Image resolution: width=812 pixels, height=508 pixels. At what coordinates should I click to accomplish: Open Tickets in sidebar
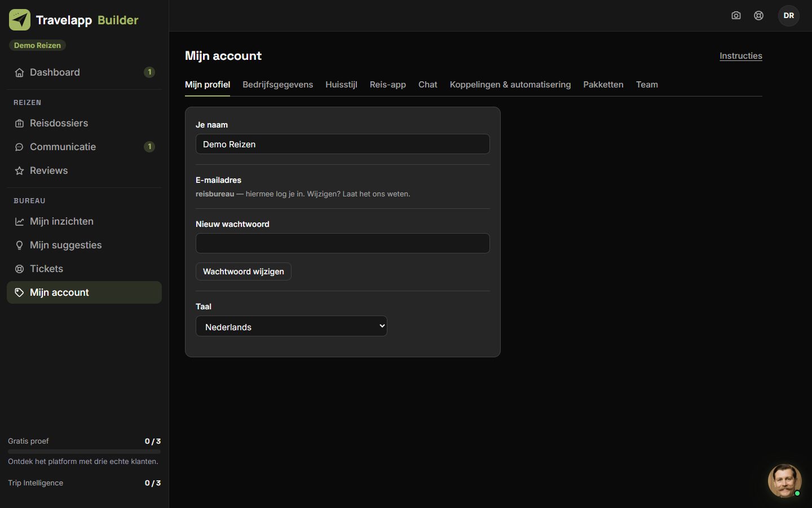(84, 269)
